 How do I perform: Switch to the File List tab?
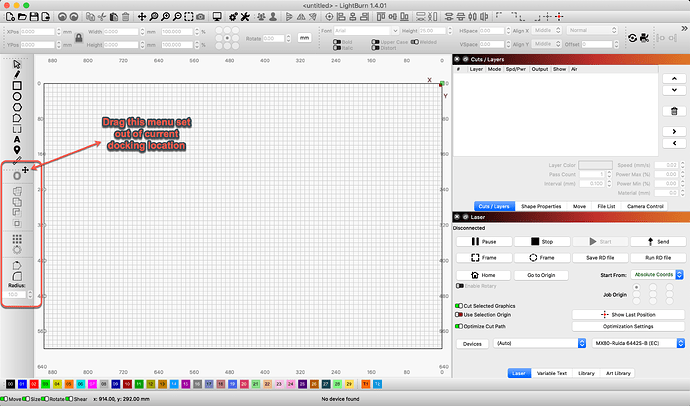click(606, 206)
